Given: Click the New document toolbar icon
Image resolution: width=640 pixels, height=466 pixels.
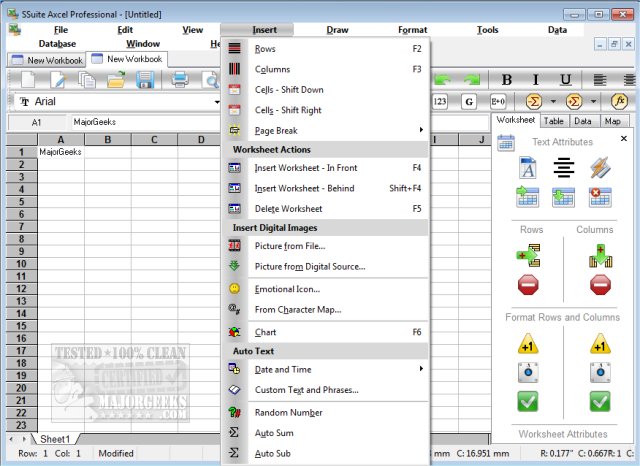Looking at the screenshot, I should [28, 80].
